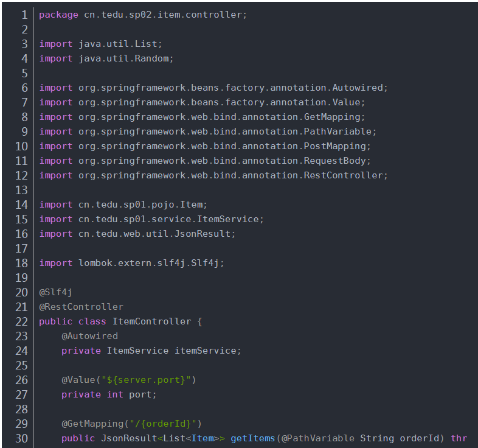This screenshot has width=478, height=448.
Task: Click line number 13 in gutter
Action: click(21, 190)
